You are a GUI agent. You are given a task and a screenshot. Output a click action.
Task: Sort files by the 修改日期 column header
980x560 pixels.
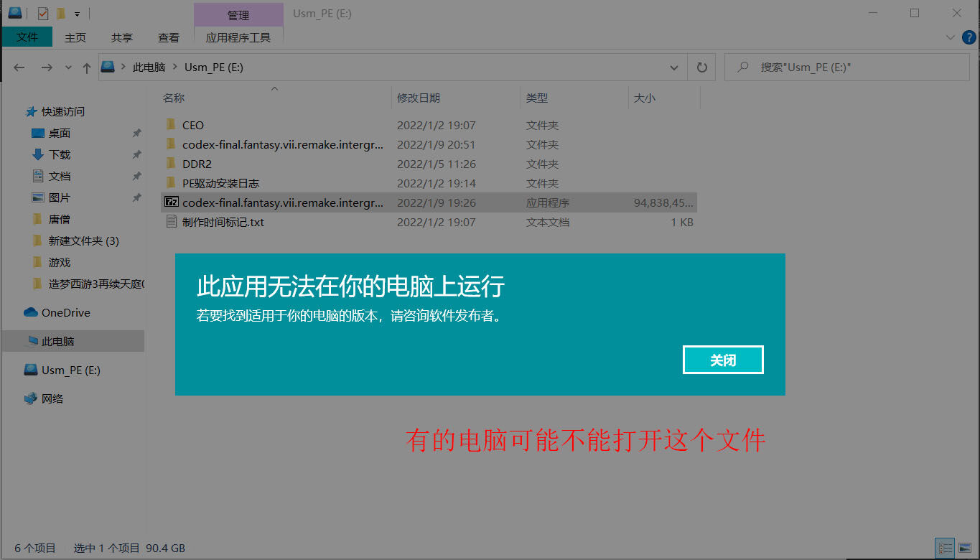(419, 98)
